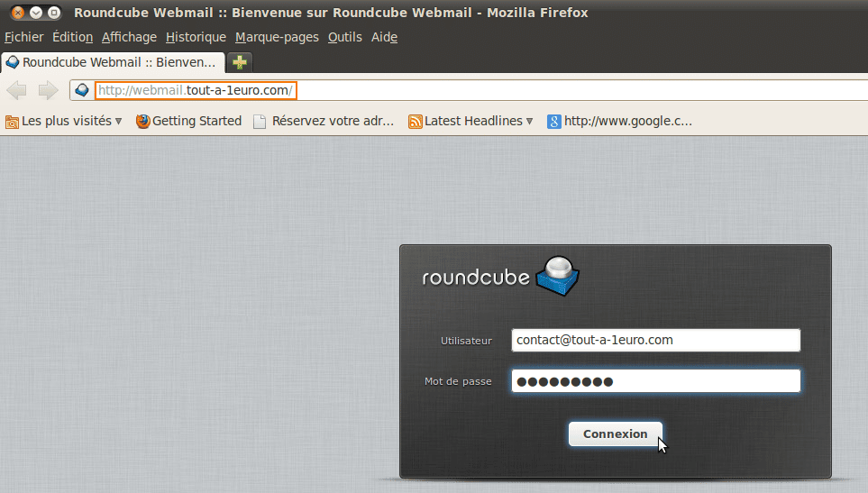Close the Firefox window with the orange button
The image size is (868, 493).
click(18, 13)
